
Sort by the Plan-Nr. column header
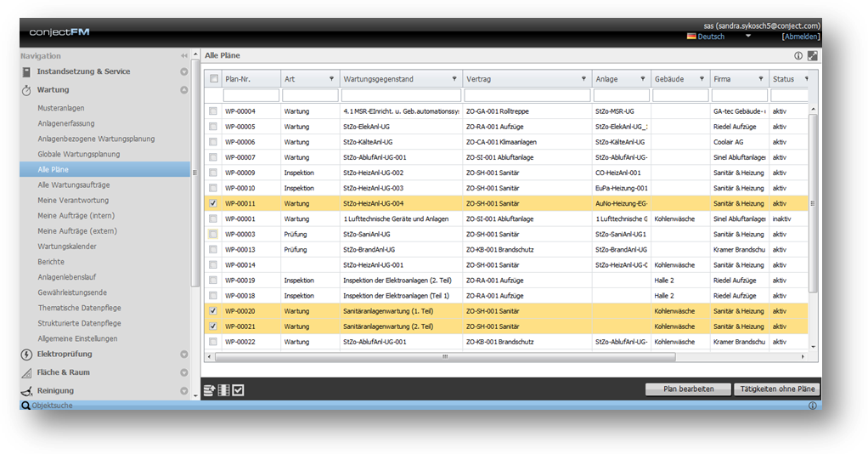click(x=251, y=79)
